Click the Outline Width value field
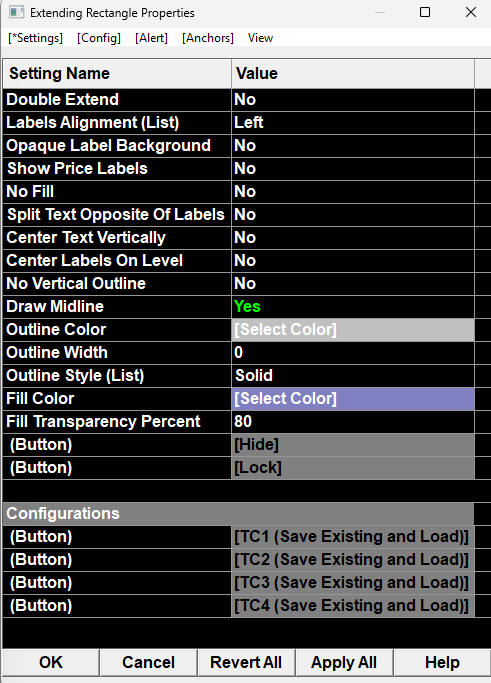This screenshot has width=491, height=683. 353,353
